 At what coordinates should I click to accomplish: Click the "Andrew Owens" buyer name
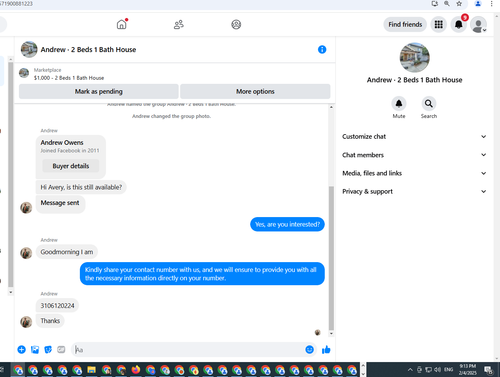(62, 142)
